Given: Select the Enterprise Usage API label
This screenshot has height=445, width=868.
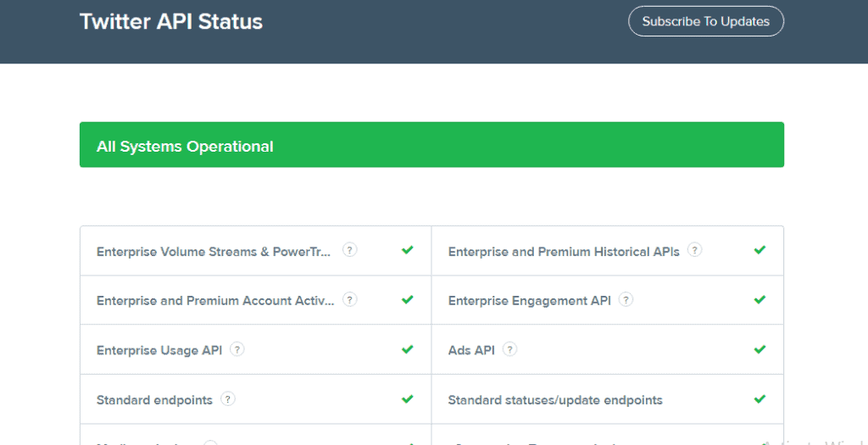Looking at the screenshot, I should pyautogui.click(x=159, y=350).
